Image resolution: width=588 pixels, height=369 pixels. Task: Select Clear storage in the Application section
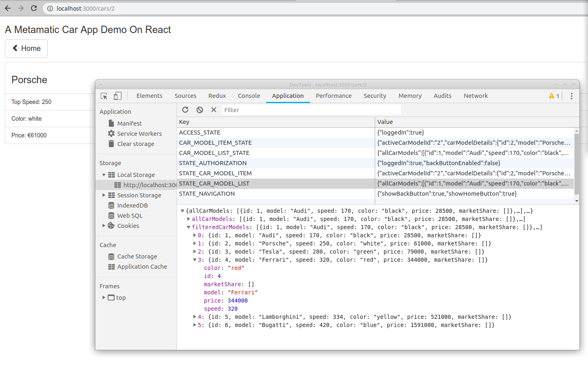(x=135, y=144)
